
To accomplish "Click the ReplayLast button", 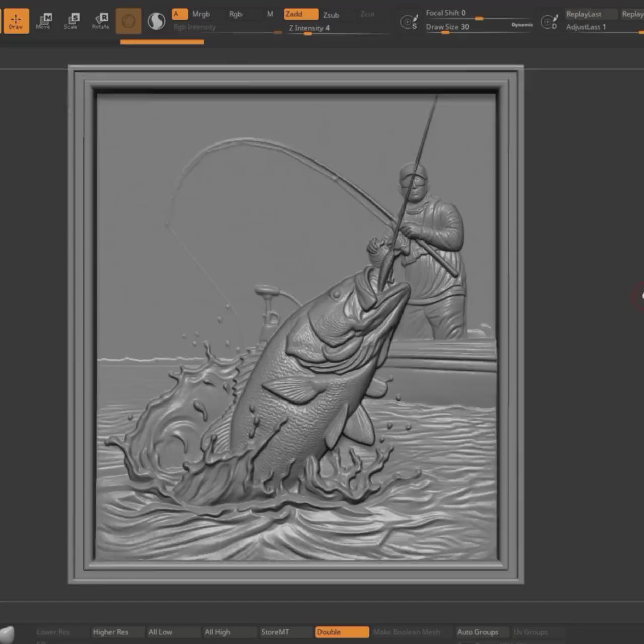I will [590, 14].
